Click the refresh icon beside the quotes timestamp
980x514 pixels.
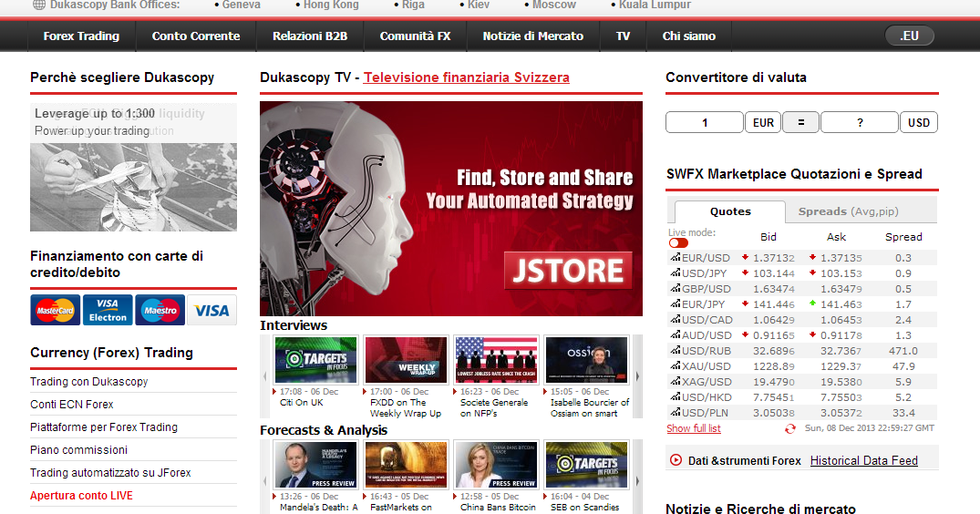(x=790, y=428)
